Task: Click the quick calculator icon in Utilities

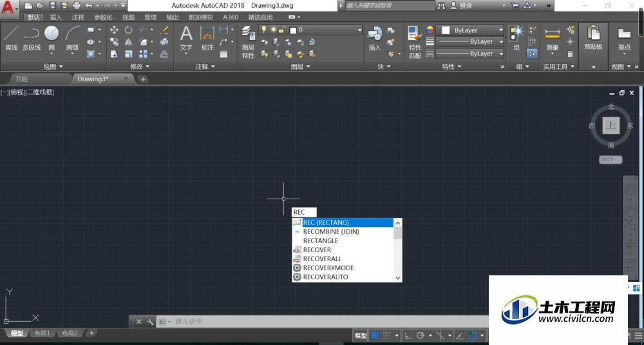Action: (x=571, y=54)
